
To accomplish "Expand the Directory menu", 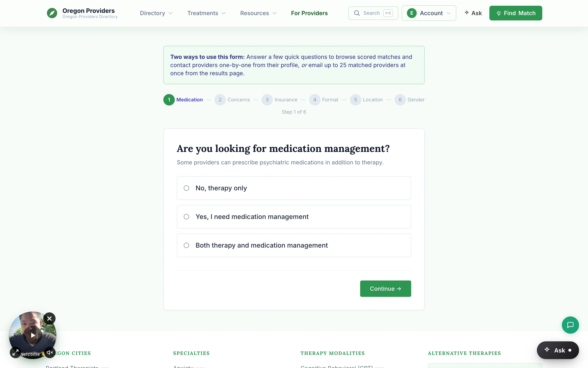I will [x=156, y=13].
